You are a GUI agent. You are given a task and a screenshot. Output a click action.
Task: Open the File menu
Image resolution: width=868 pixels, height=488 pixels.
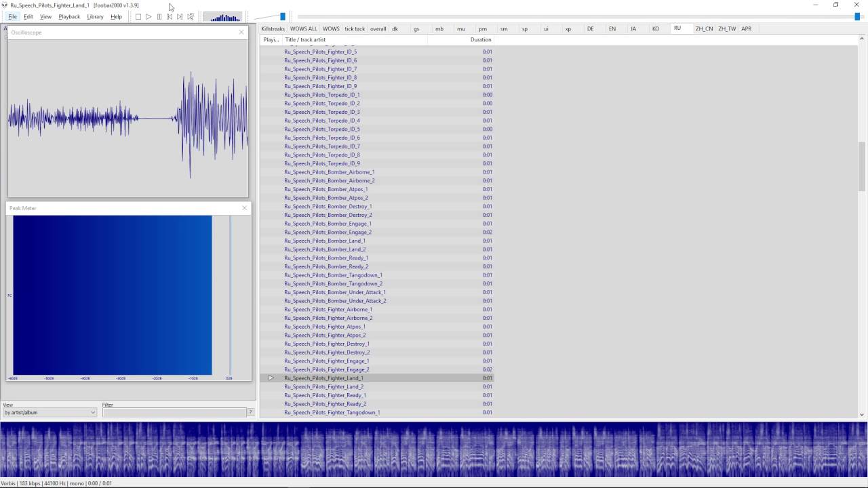point(12,17)
